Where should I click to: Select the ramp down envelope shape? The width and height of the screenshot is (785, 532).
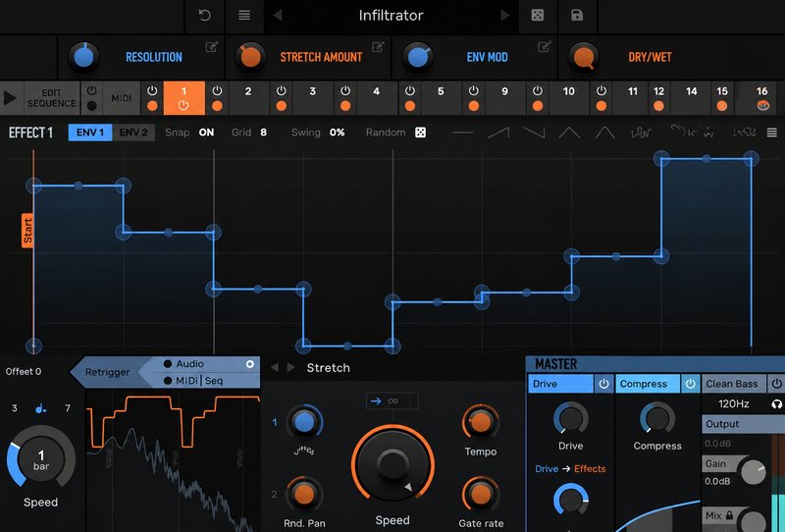point(534,133)
